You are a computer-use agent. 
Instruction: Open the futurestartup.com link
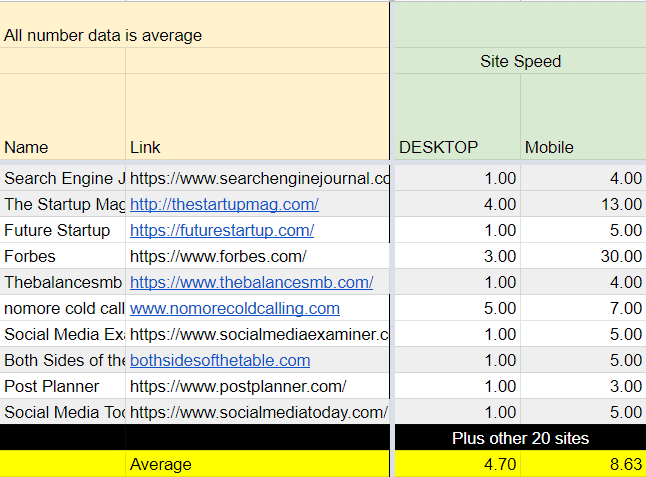point(222,230)
